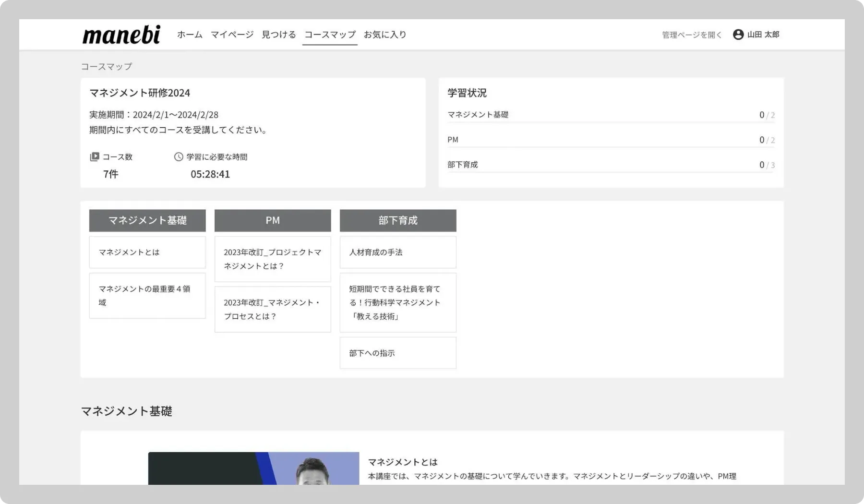Click the マネジメント基礎 column header
This screenshot has height=504, width=864.
(x=147, y=220)
